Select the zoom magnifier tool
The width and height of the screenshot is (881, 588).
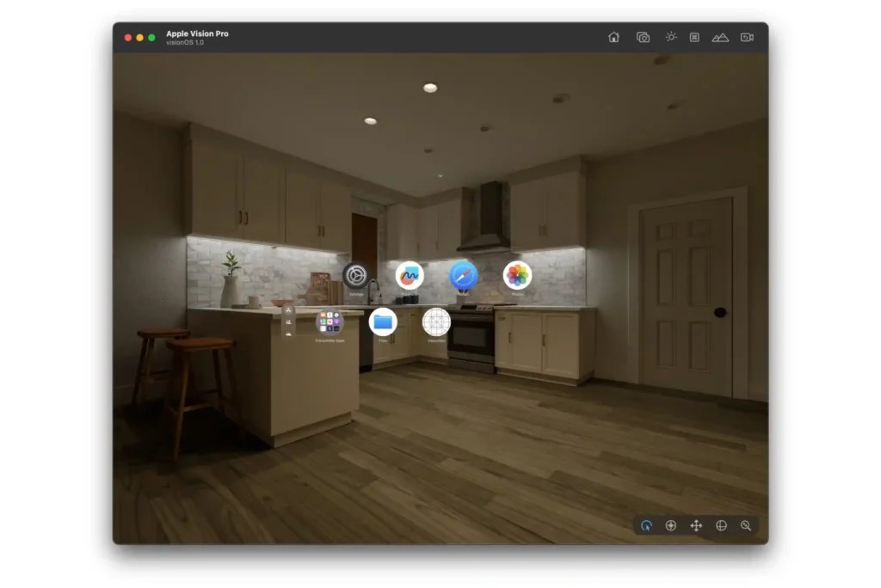coord(746,525)
